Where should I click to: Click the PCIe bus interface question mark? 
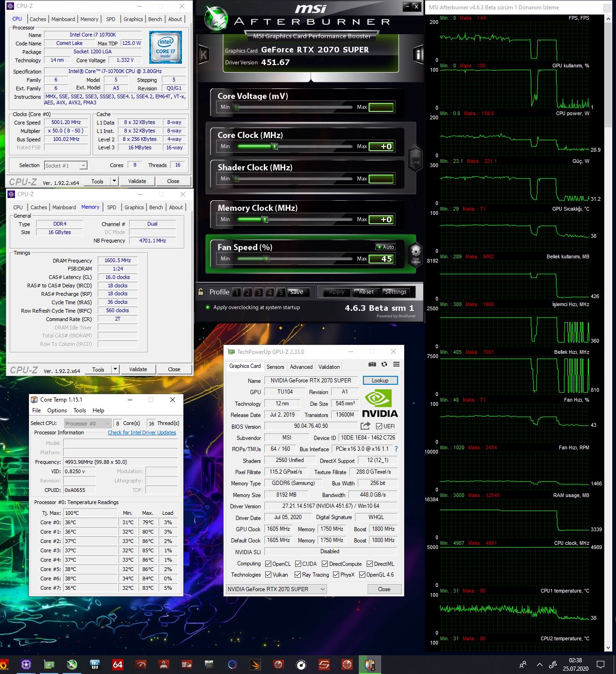[x=396, y=449]
